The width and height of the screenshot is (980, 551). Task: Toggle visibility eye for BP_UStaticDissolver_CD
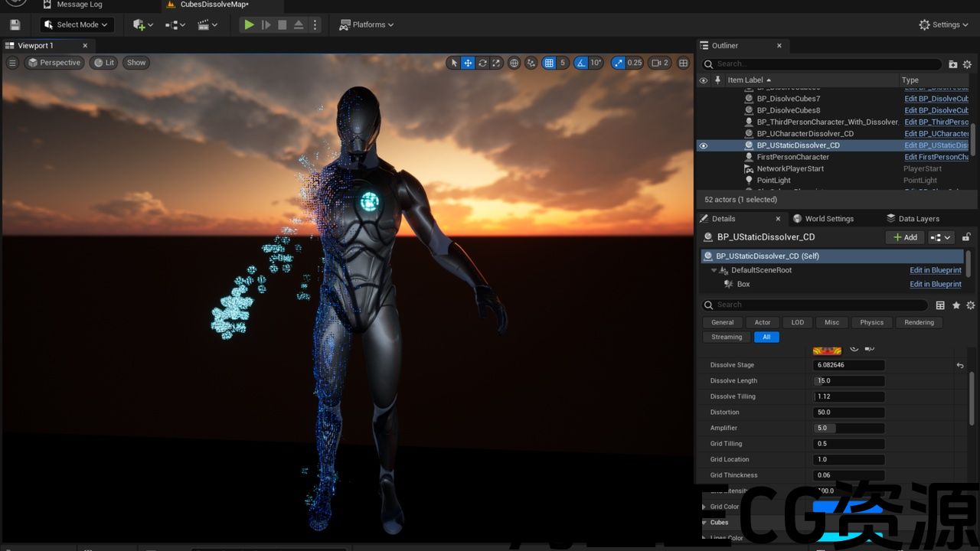[x=704, y=145]
